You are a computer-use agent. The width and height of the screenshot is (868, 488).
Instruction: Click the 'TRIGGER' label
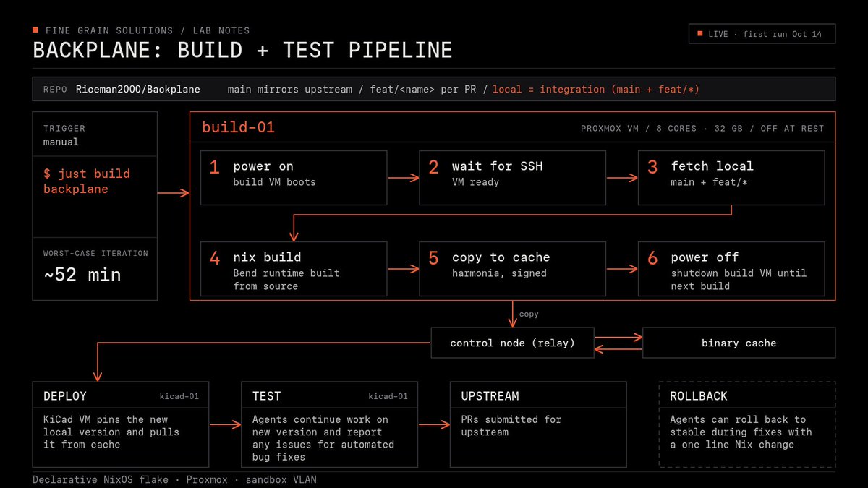64,128
